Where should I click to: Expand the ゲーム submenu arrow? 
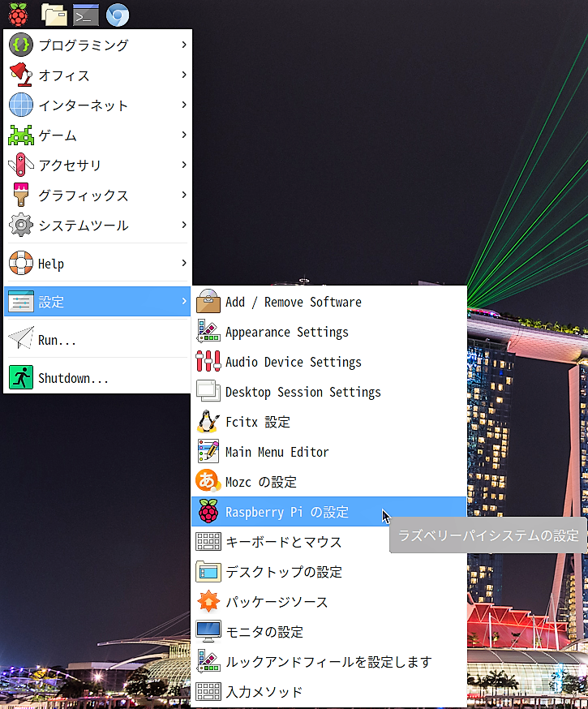183,135
